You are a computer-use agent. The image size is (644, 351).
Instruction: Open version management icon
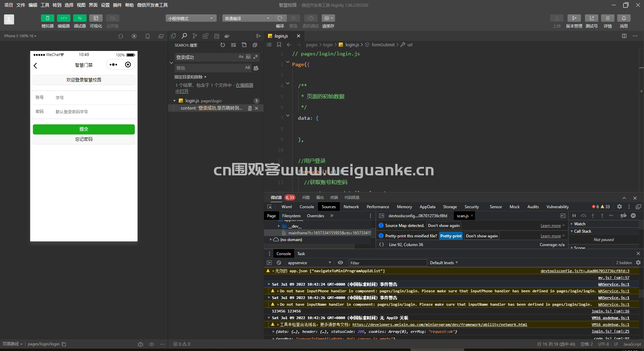(574, 18)
